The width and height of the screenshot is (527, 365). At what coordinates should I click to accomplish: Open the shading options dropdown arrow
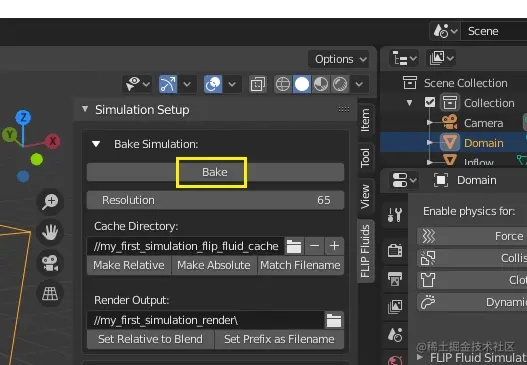(359, 84)
